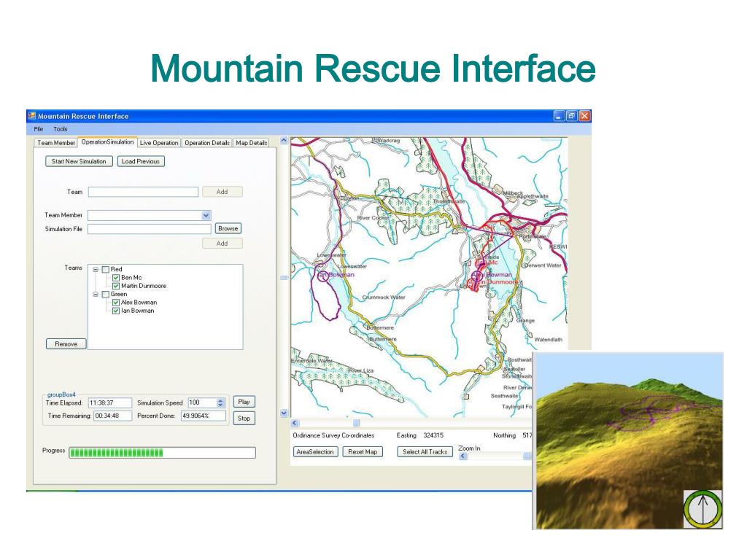The height and width of the screenshot is (560, 747).
Task: Open the File menu
Action: 39,129
